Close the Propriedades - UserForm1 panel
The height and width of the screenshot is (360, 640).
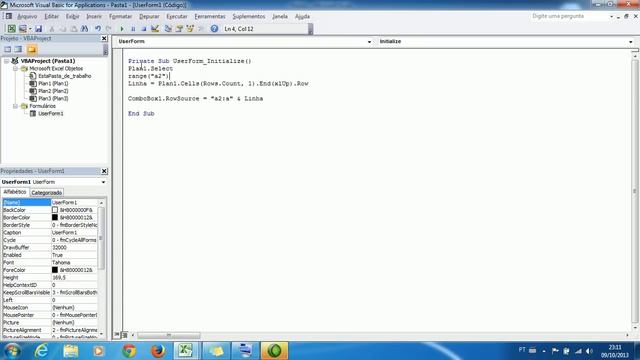tap(104, 171)
